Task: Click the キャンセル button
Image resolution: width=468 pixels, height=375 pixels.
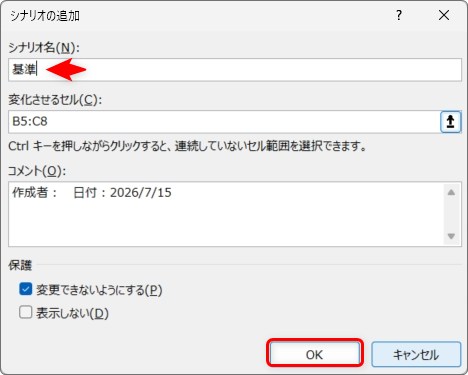Action: (x=416, y=354)
